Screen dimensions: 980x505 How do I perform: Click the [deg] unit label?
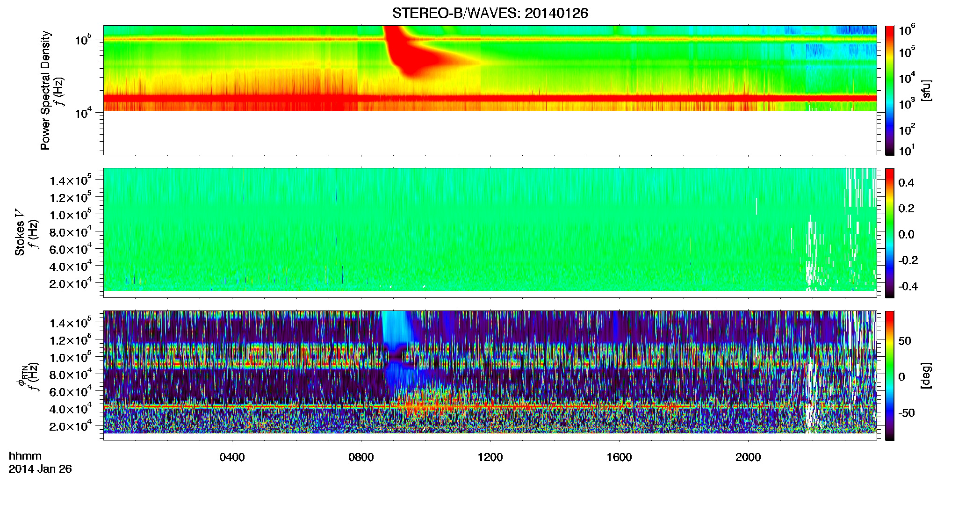(x=926, y=375)
